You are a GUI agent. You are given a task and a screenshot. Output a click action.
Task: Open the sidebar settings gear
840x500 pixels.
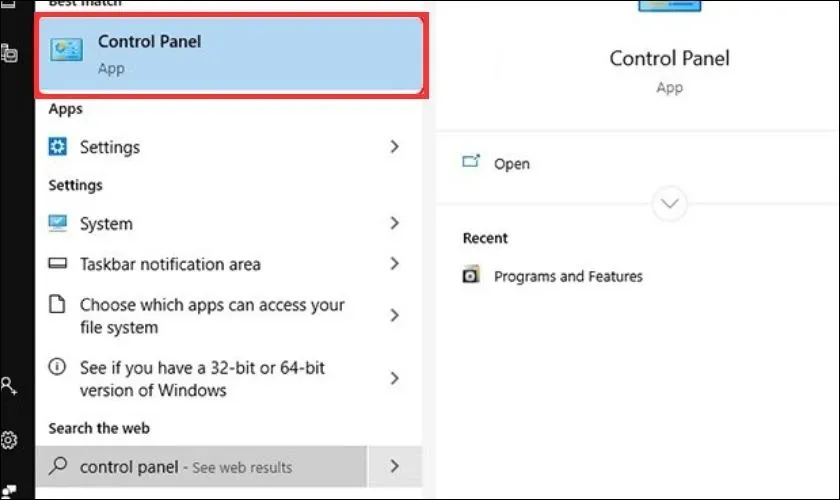(9, 439)
